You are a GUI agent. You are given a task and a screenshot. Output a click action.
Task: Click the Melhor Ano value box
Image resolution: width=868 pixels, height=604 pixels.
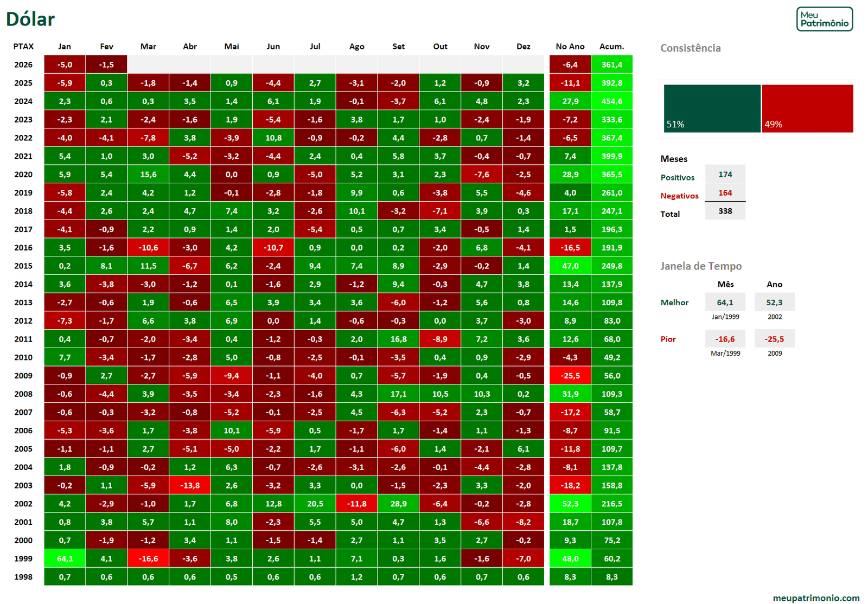point(774,303)
